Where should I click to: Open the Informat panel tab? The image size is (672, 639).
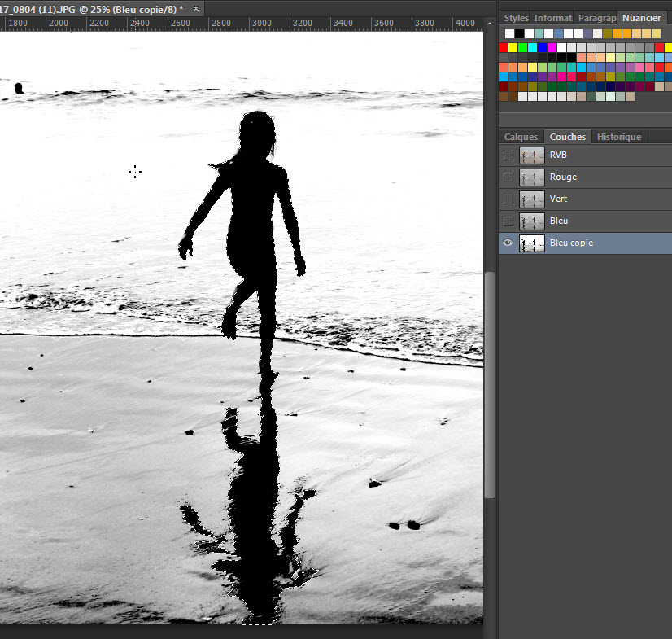point(552,18)
